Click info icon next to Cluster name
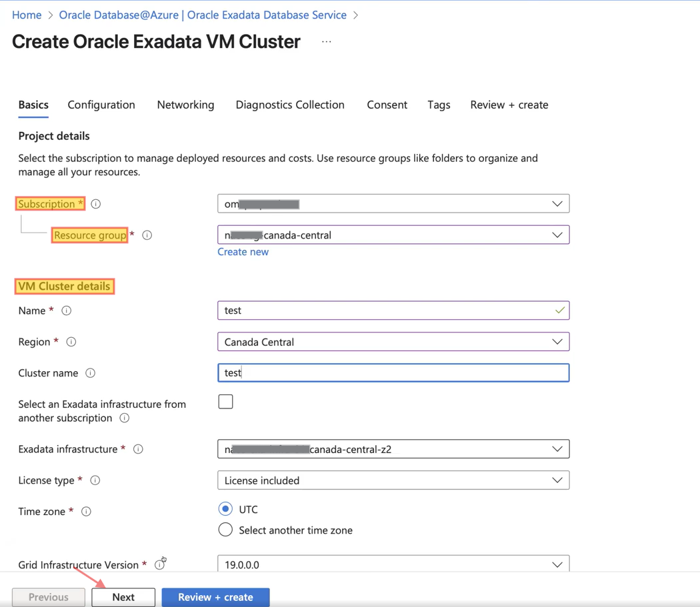700x607 pixels. (x=91, y=373)
